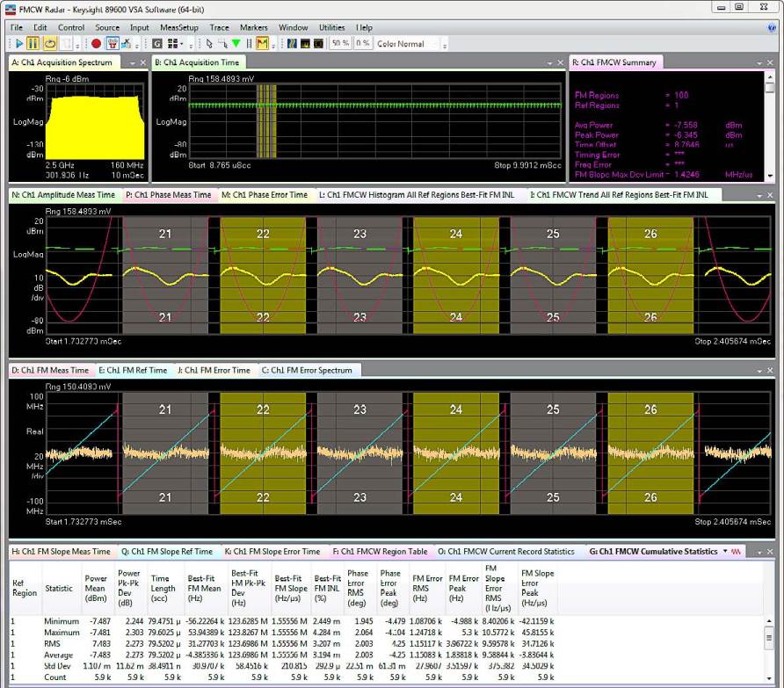
Task: Click the Restart measurement loop icon
Action: (49, 44)
